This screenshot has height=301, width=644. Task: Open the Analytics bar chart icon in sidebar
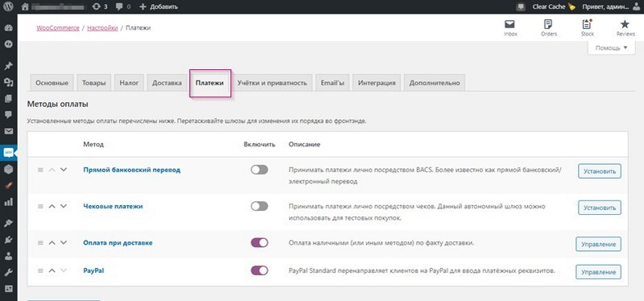point(9,202)
